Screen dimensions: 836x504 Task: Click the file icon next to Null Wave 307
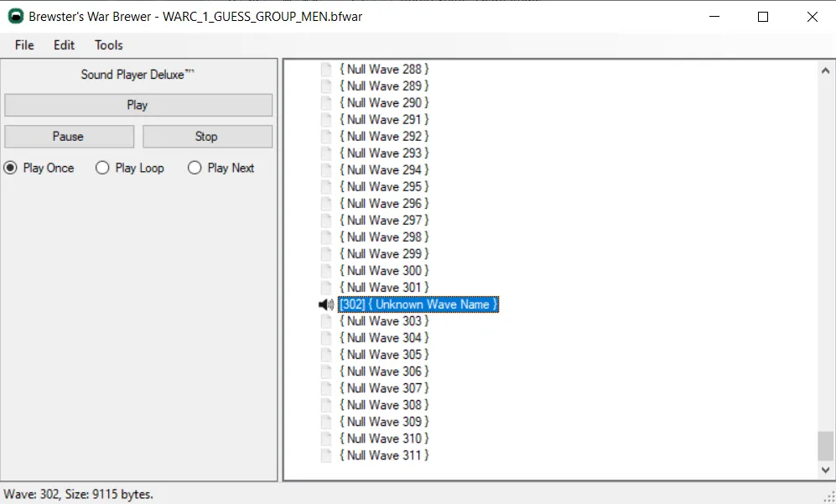pyautogui.click(x=326, y=388)
